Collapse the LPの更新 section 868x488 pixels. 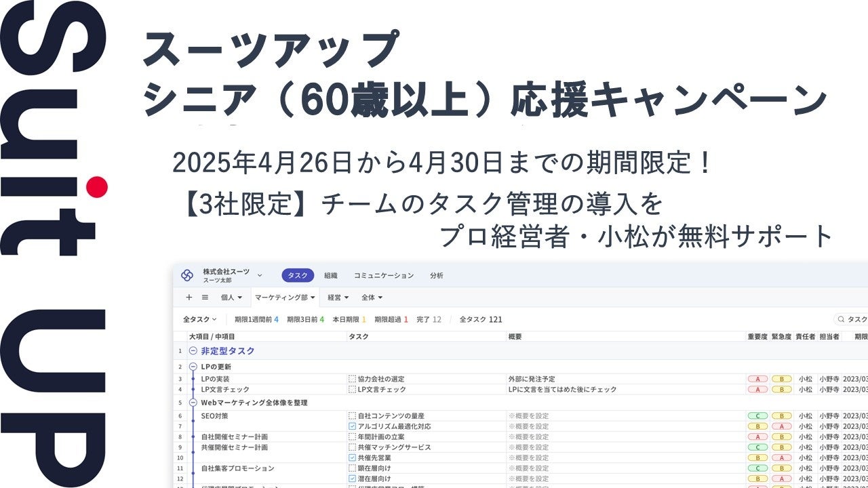pyautogui.click(x=193, y=367)
